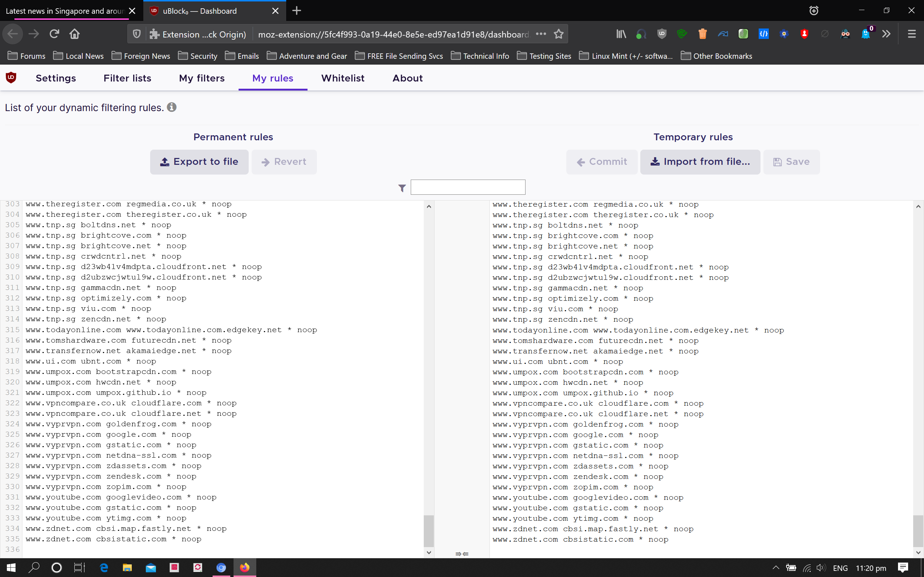Screen dimensions: 924x577
Task: Open uBlock Origin toolbar shield icon
Action: point(662,34)
